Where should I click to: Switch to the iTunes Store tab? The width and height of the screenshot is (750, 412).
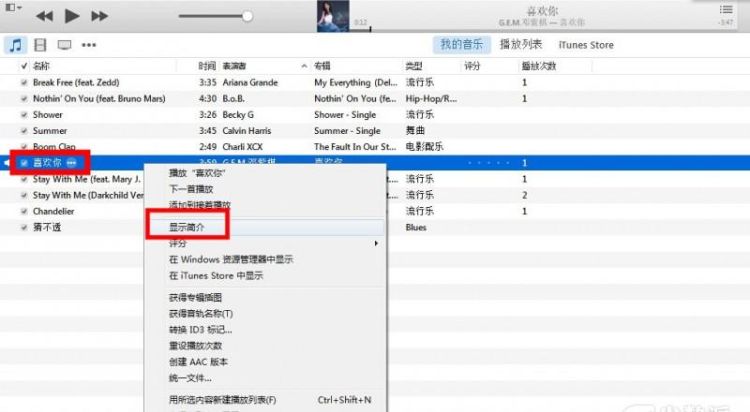(586, 45)
